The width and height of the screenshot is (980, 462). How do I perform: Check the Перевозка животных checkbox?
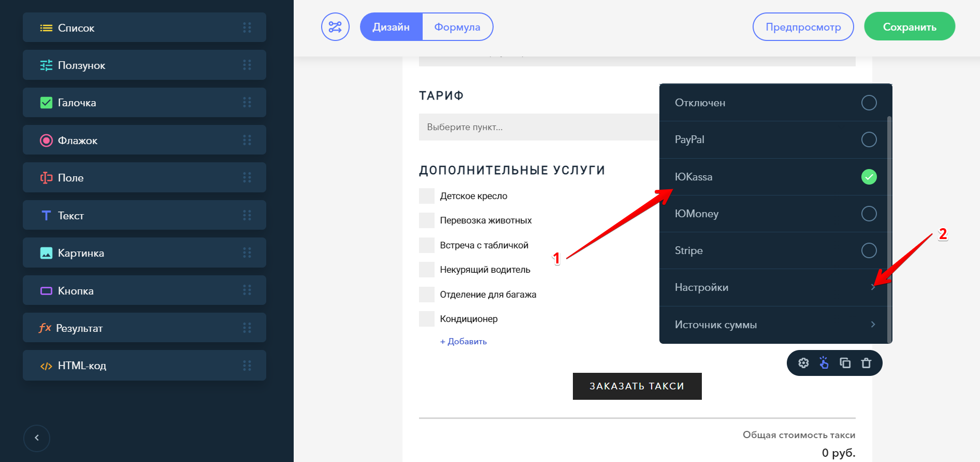[427, 220]
